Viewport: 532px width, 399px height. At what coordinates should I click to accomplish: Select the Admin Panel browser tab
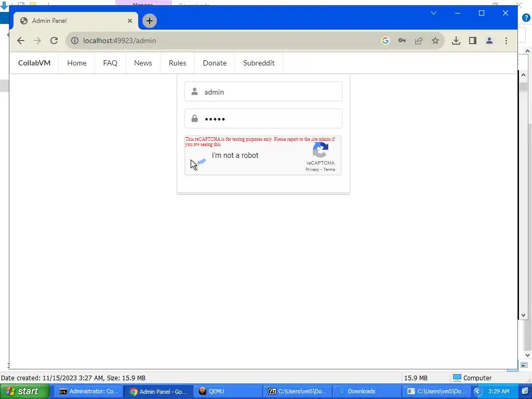pos(76,21)
